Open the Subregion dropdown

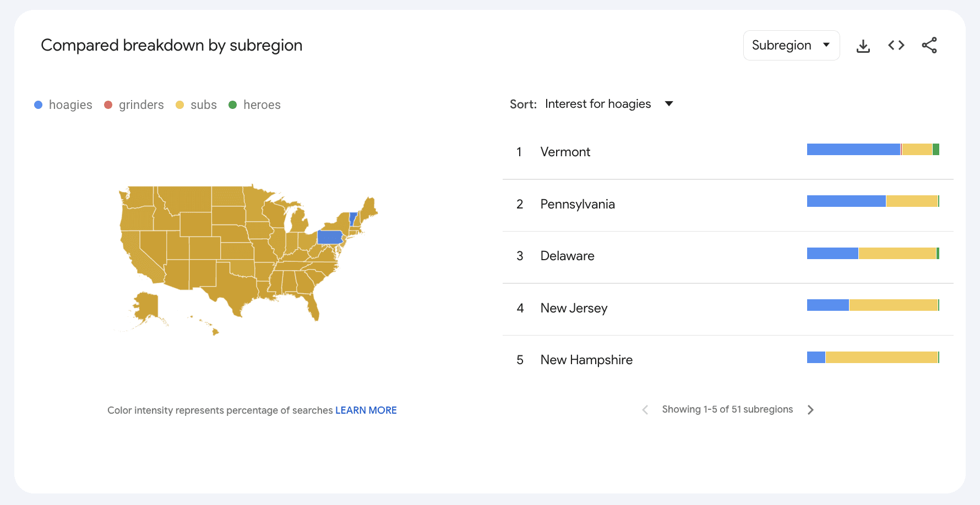pyautogui.click(x=791, y=45)
